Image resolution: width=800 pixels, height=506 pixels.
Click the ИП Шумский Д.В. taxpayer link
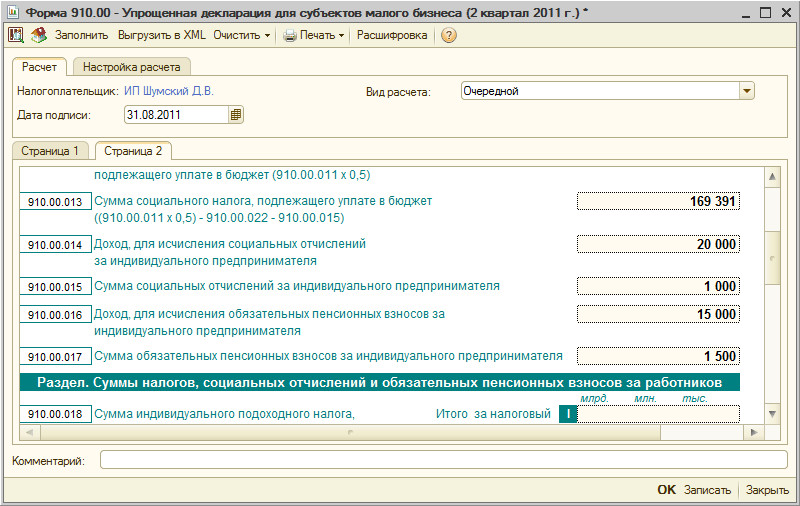click(169, 91)
